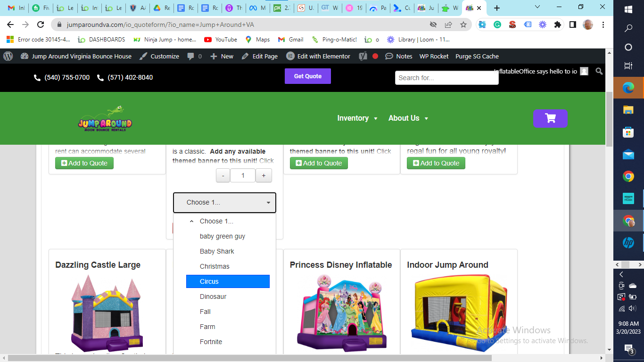Expand the Inventory navigation menu
Image resolution: width=644 pixels, height=362 pixels.
click(x=357, y=118)
